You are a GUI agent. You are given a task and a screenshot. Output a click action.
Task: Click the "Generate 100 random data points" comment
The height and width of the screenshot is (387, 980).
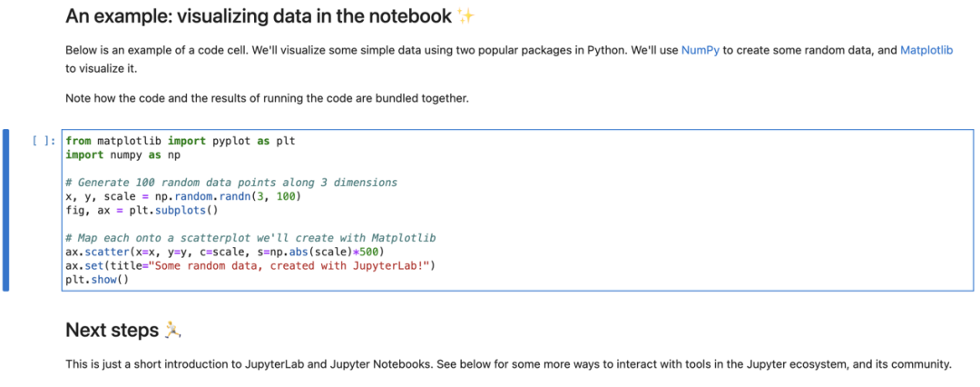[x=230, y=183]
